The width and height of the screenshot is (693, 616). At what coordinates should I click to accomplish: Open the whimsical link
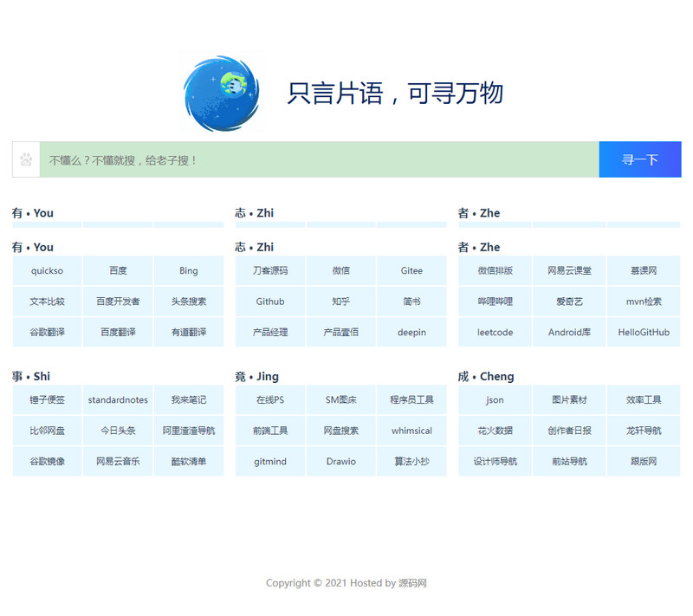coord(411,431)
